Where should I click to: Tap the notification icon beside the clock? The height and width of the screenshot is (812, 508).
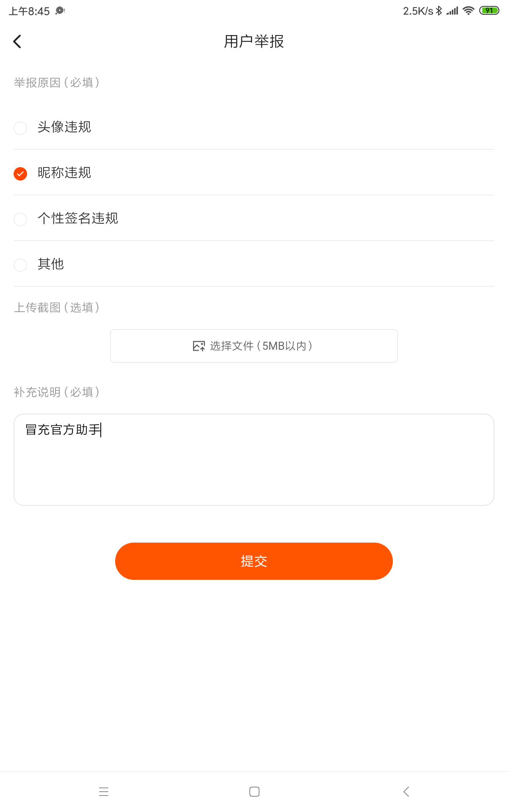(x=60, y=11)
